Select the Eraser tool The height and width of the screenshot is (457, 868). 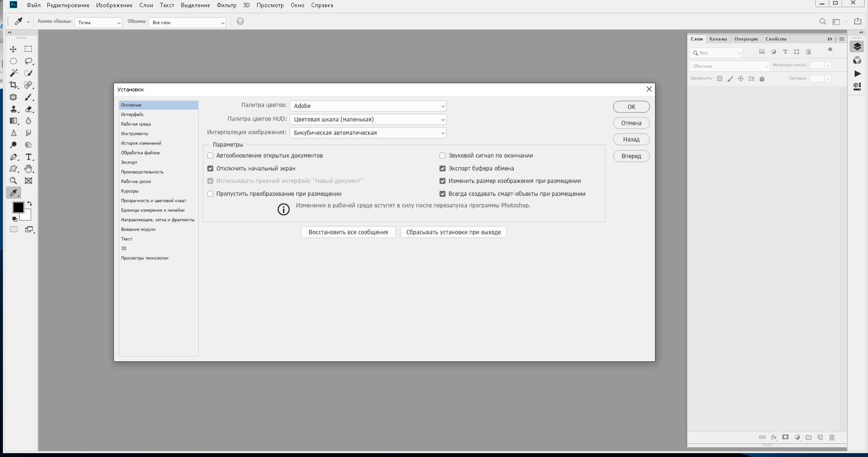(28, 109)
